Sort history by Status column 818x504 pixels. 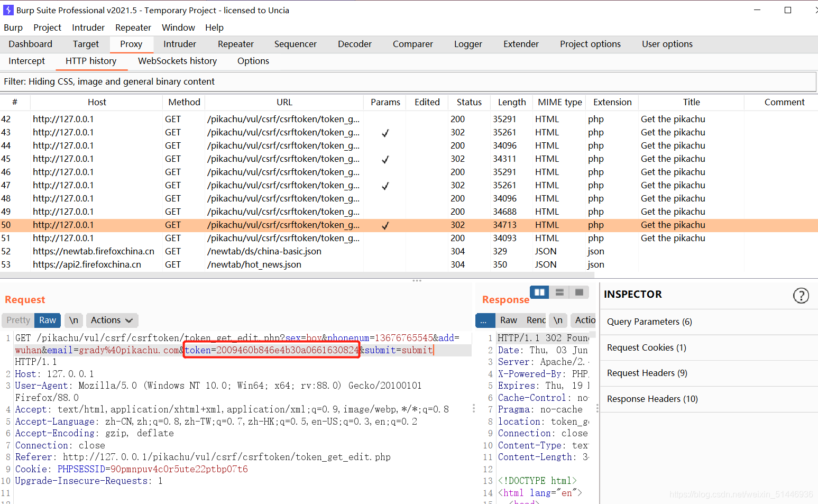click(469, 102)
